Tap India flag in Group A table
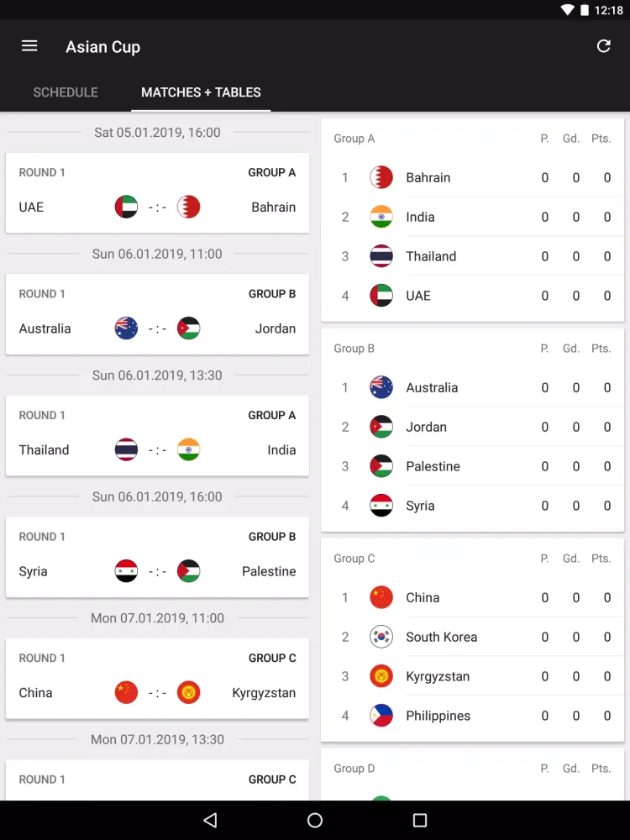This screenshot has width=630, height=840. click(x=381, y=217)
